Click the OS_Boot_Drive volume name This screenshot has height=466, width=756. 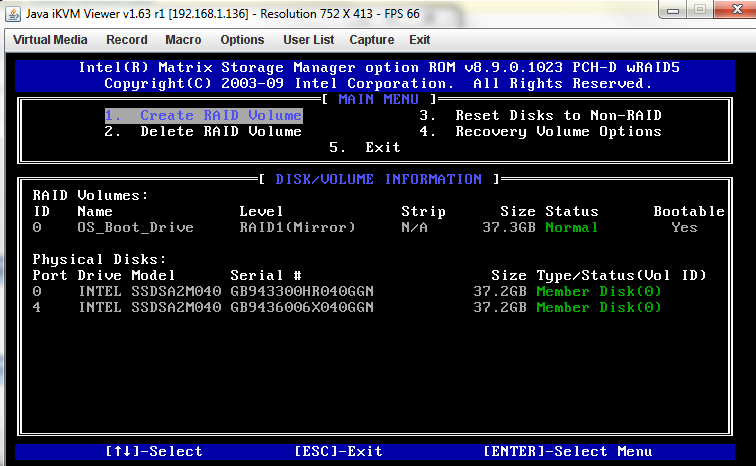(x=135, y=227)
